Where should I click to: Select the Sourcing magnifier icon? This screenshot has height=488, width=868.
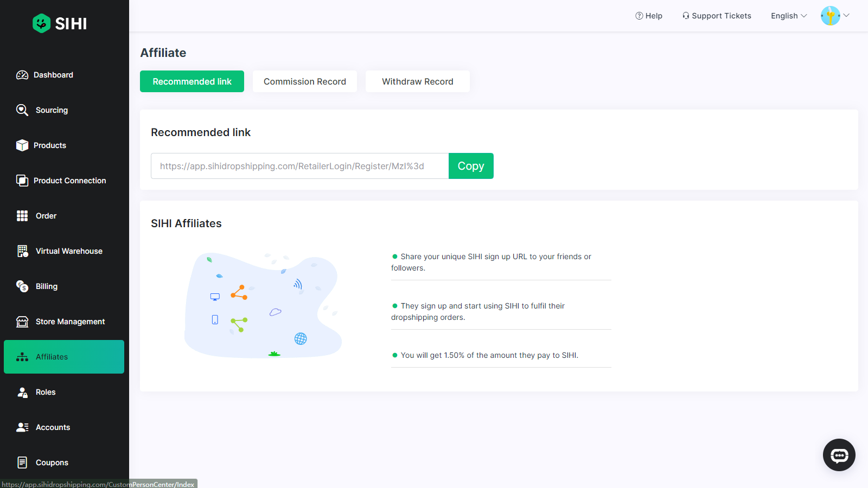[x=22, y=110]
